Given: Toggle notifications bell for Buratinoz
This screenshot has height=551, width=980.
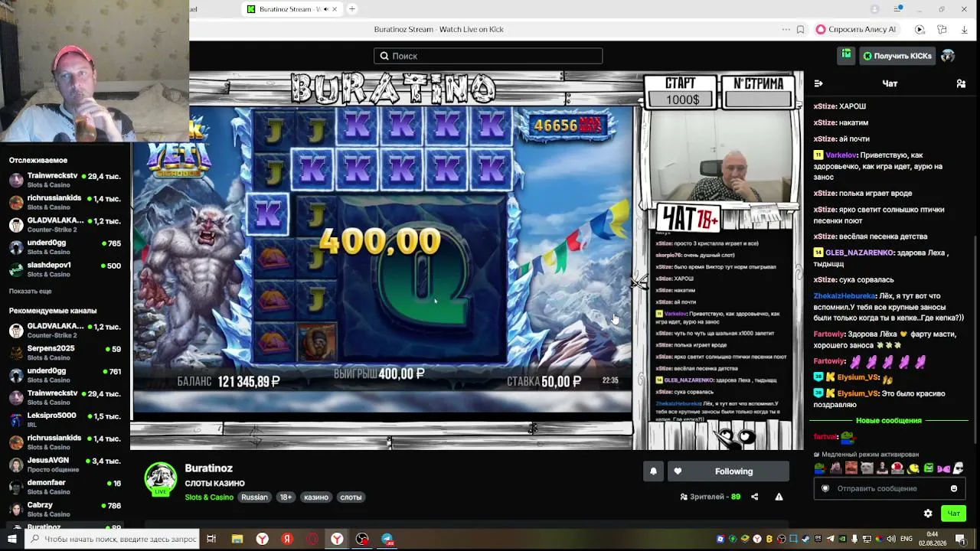Looking at the screenshot, I should point(653,471).
